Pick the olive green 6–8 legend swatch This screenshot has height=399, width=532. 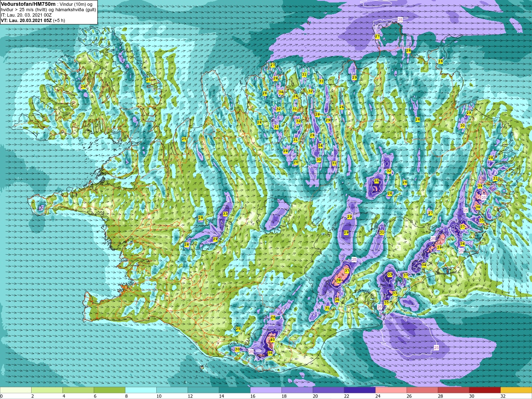(x=109, y=390)
